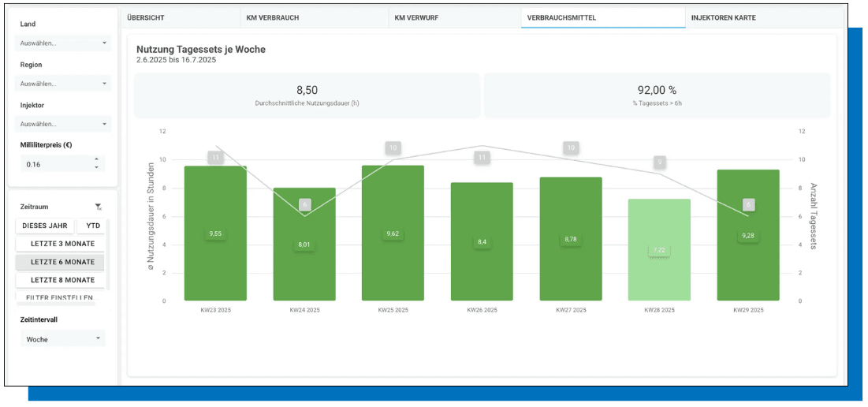Open the Land dropdown
The image size is (868, 407).
tap(63, 43)
